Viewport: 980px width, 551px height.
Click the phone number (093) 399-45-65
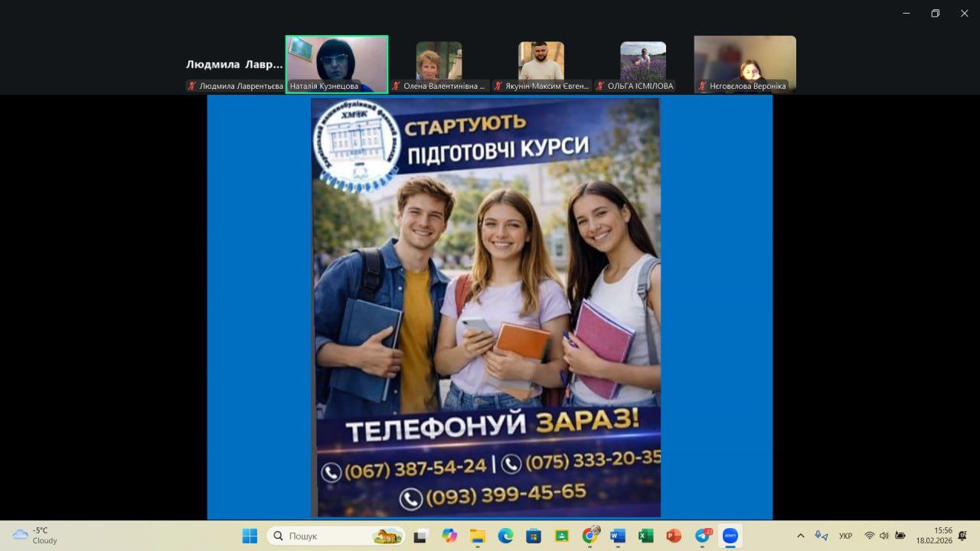pos(505,494)
